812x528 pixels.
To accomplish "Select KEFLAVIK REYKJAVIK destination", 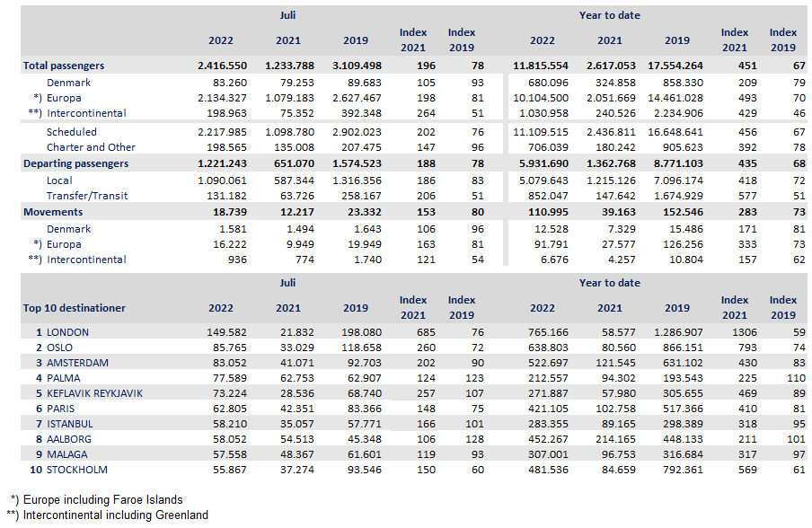I will coord(94,393).
